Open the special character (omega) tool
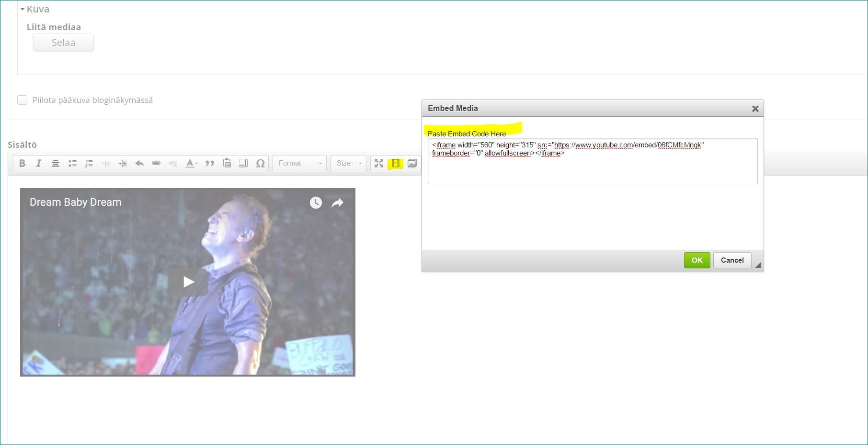This screenshot has width=868, height=445. [x=260, y=163]
